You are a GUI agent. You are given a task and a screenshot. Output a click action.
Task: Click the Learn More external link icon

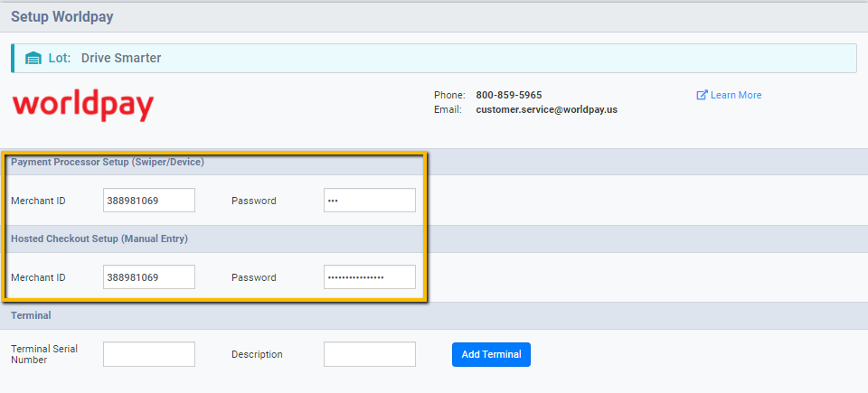pos(702,95)
